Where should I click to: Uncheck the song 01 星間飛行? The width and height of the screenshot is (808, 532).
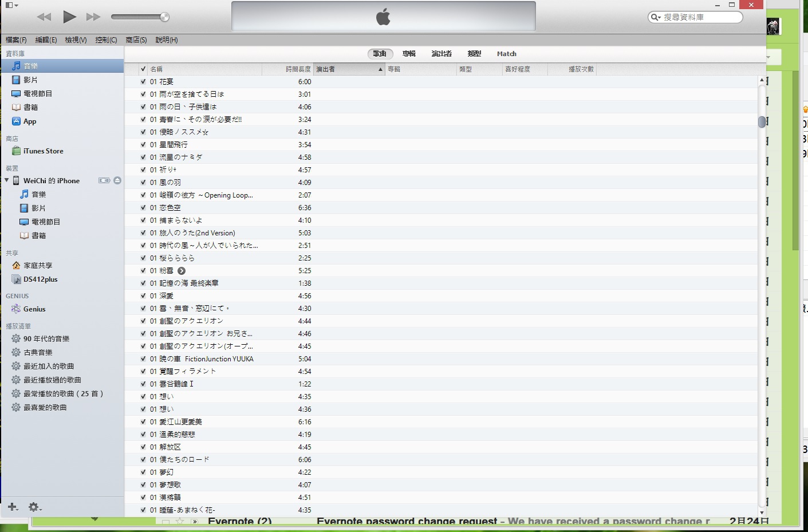143,145
